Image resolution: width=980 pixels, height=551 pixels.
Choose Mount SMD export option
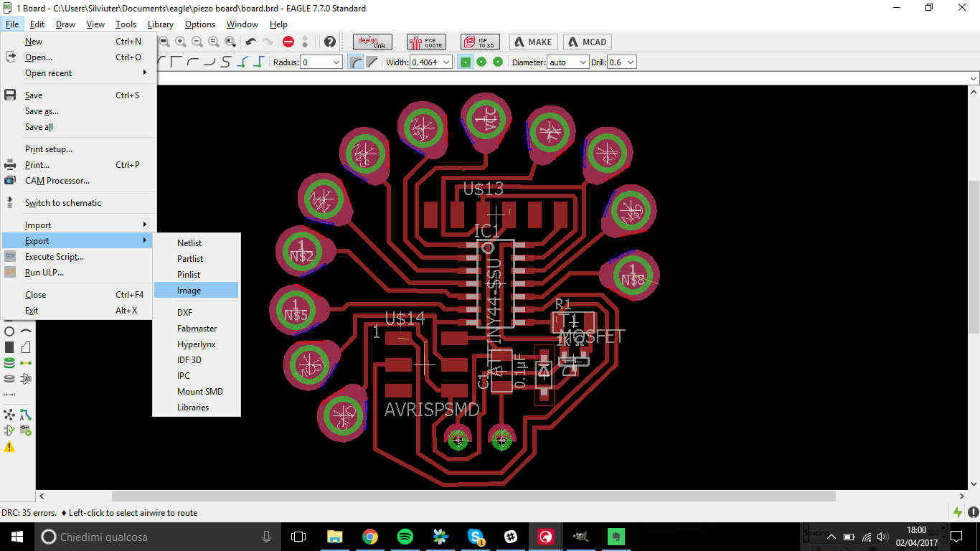(x=196, y=392)
